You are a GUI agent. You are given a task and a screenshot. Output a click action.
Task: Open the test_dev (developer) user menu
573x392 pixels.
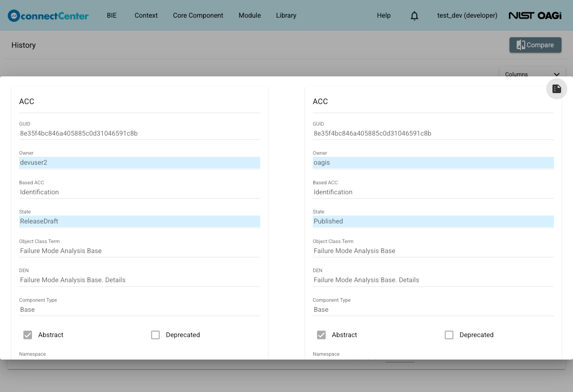pyautogui.click(x=467, y=15)
